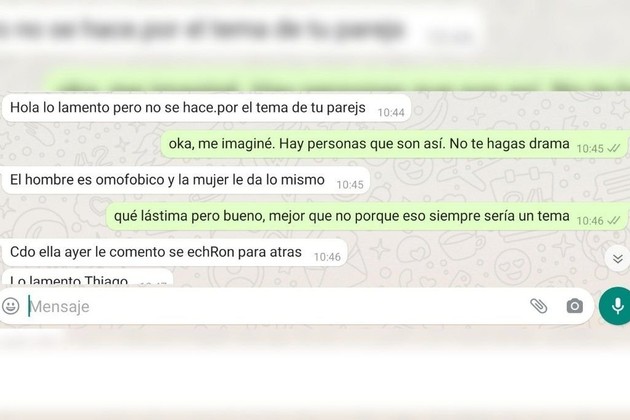This screenshot has height=420, width=630.
Task: Click the 10:46 timestamp on echRon message
Action: 327,257
